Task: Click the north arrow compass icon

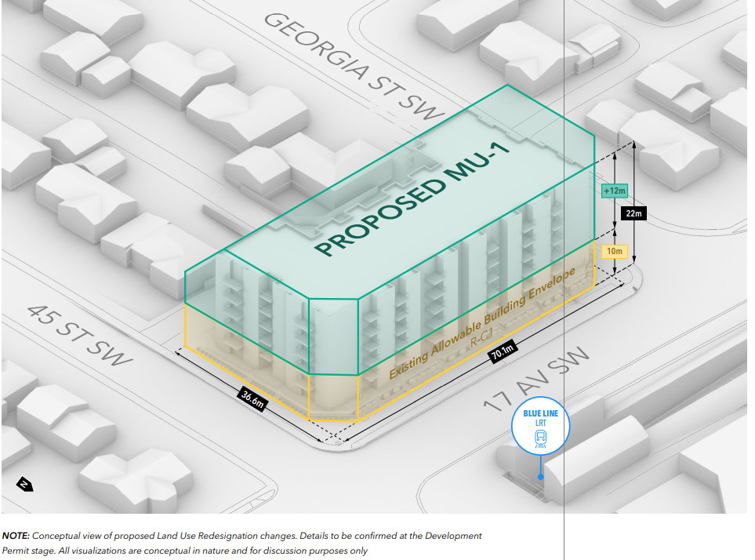Action: pos(24,485)
